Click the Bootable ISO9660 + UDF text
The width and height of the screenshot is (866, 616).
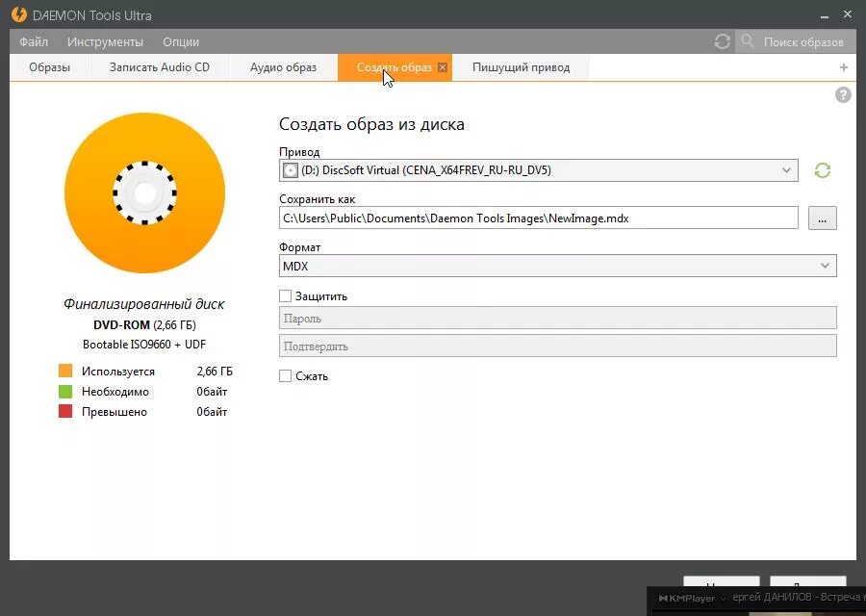(x=144, y=345)
